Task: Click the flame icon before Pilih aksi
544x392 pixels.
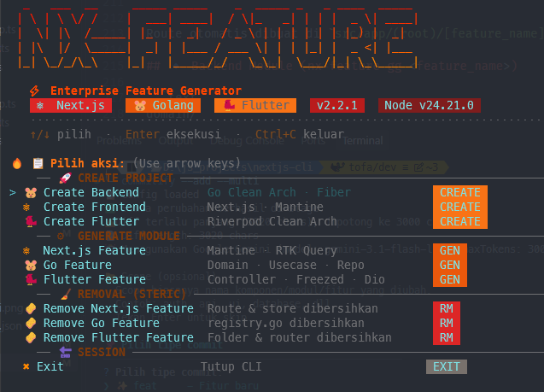Action: (17, 163)
